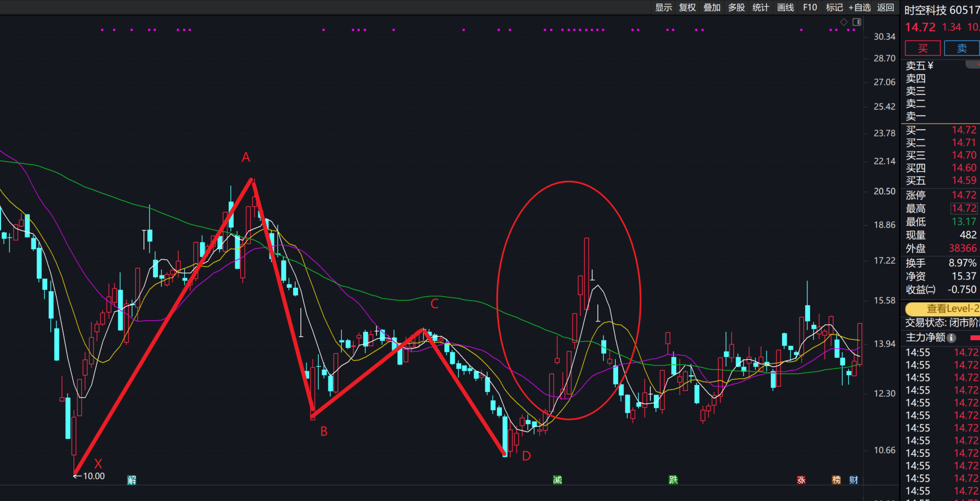
Task: Open the 统计 statistics menu item
Action: click(x=761, y=7)
